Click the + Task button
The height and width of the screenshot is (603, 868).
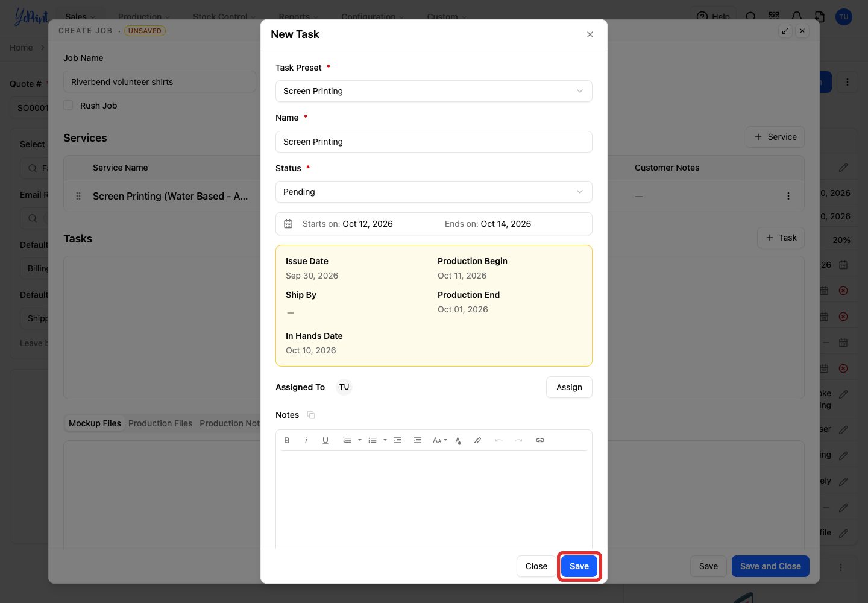click(781, 238)
